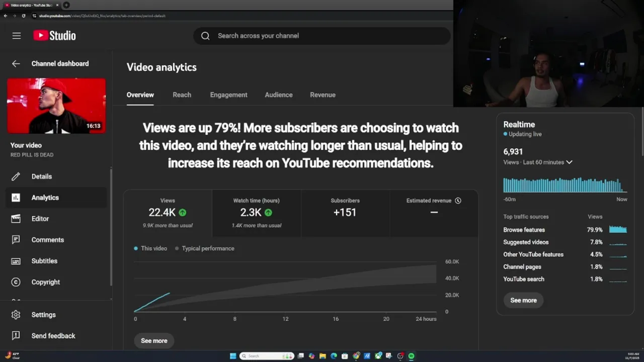Go to Channel dashboard
Screen dimensions: 644x362
[x=60, y=63]
